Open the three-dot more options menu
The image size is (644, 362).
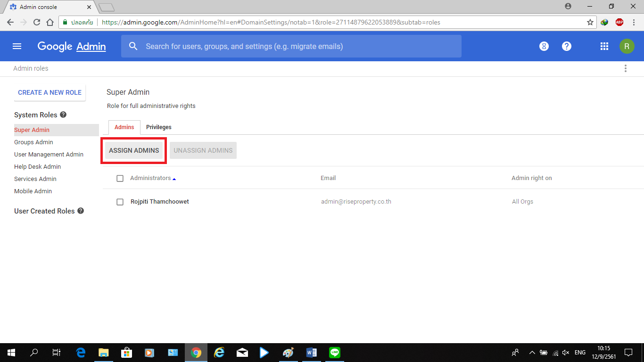point(625,68)
